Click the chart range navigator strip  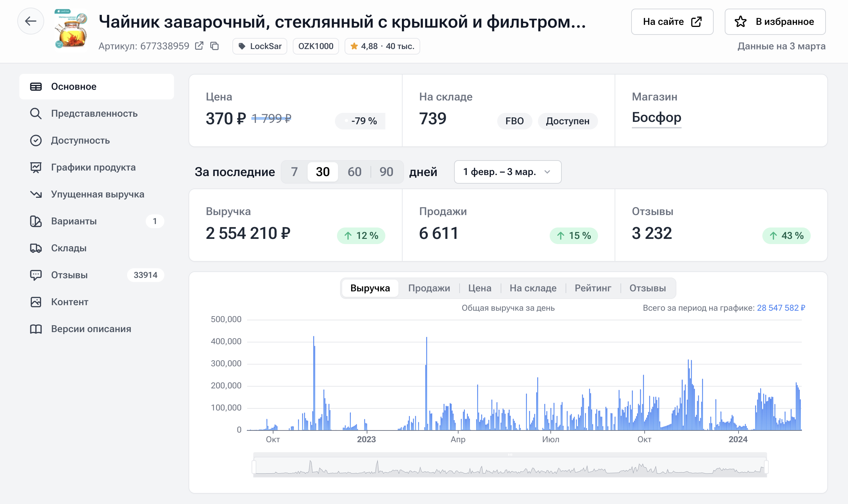510,465
